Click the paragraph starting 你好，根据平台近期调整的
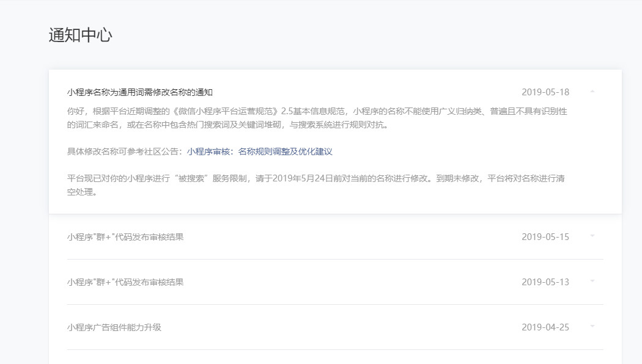This screenshot has width=642, height=364. (317, 118)
